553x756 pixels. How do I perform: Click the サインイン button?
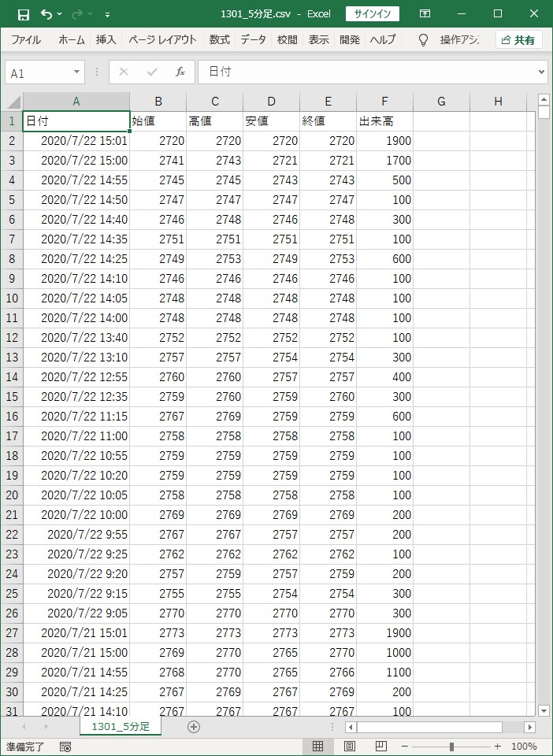point(372,13)
